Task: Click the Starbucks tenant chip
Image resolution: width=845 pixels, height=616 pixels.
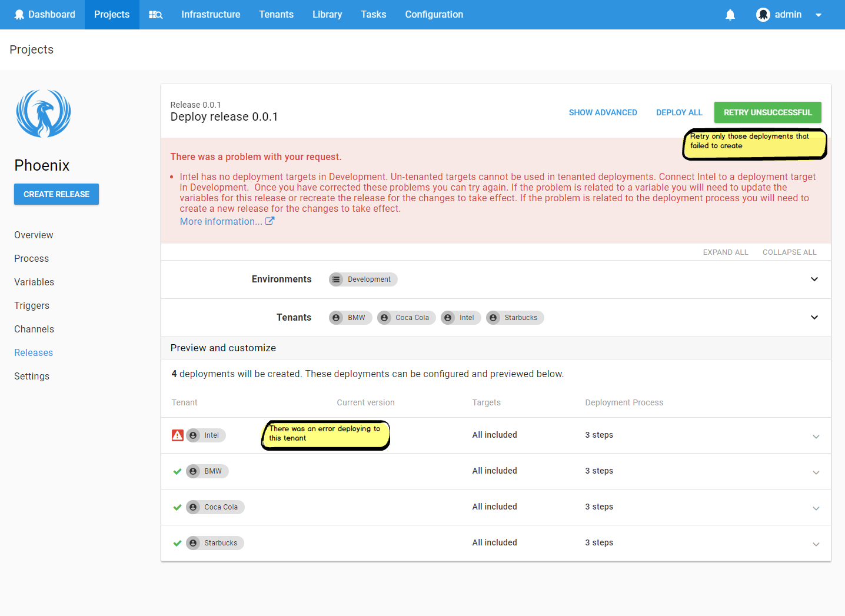Action: 515,317
